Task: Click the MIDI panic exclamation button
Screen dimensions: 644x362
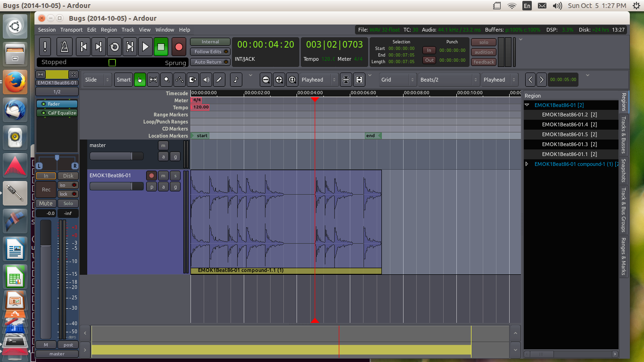Action: (x=45, y=47)
